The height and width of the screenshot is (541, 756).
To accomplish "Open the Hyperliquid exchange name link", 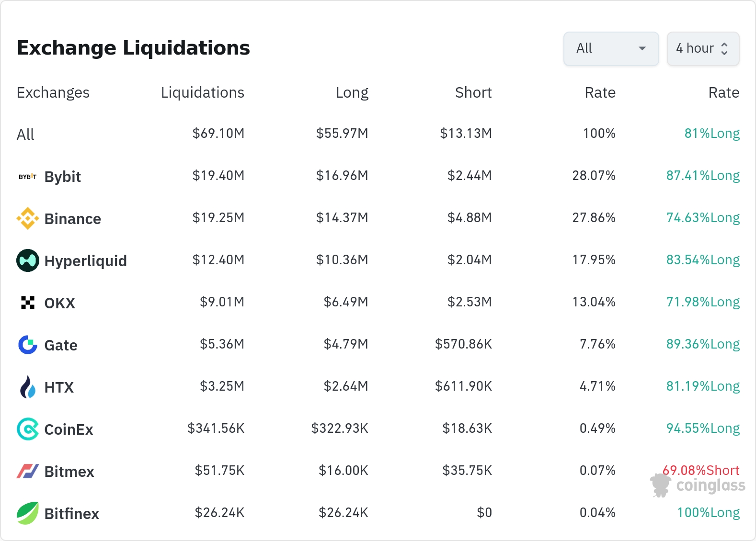I will pos(85,261).
